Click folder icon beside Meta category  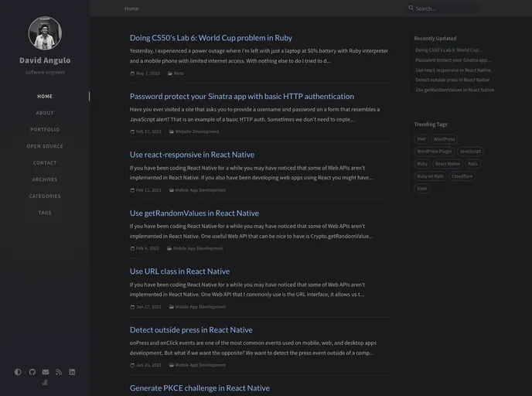(x=170, y=73)
